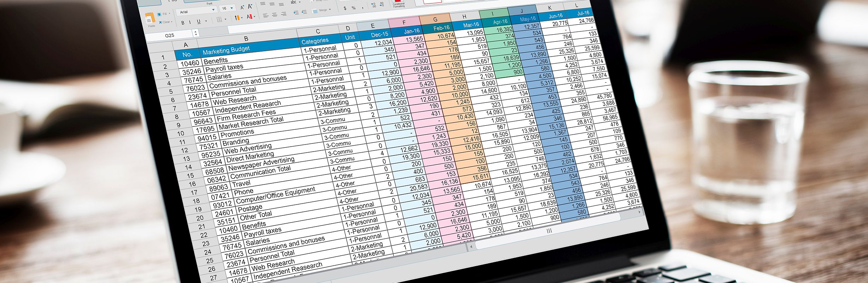Image resolution: width=868 pixels, height=283 pixels.
Task: Toggle Bold formatting
Action: coord(183,23)
